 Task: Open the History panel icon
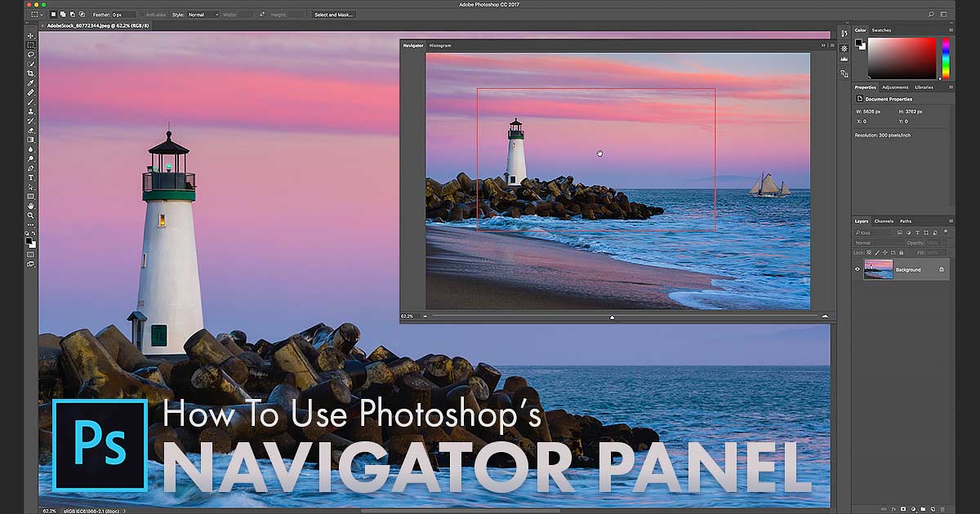click(844, 33)
